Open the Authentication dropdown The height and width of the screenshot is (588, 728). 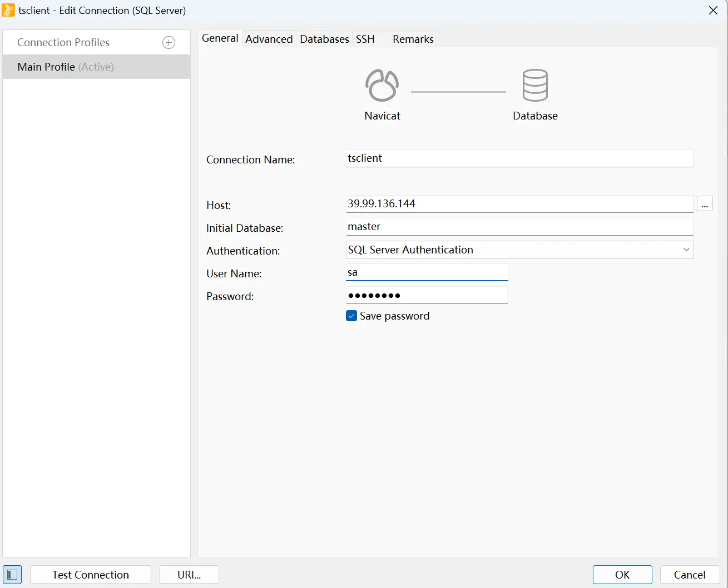tap(519, 250)
